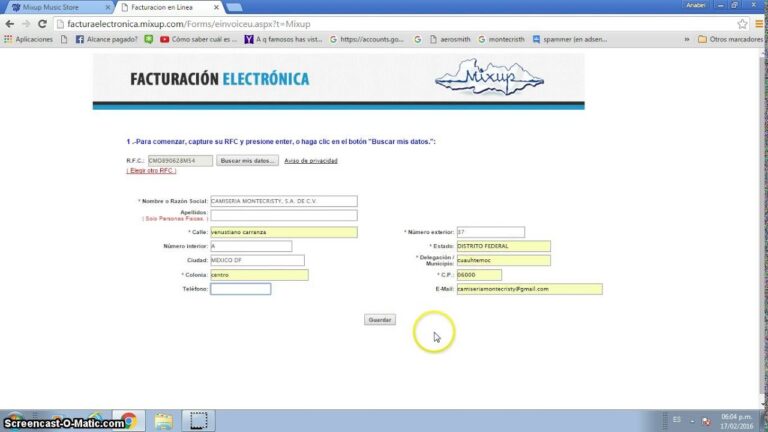Click the Delegación / Municipio field
768x432 pixels.
(x=503, y=260)
